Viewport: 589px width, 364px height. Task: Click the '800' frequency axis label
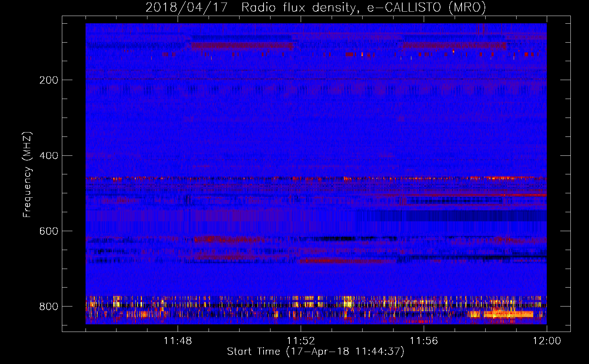pyautogui.click(x=49, y=306)
